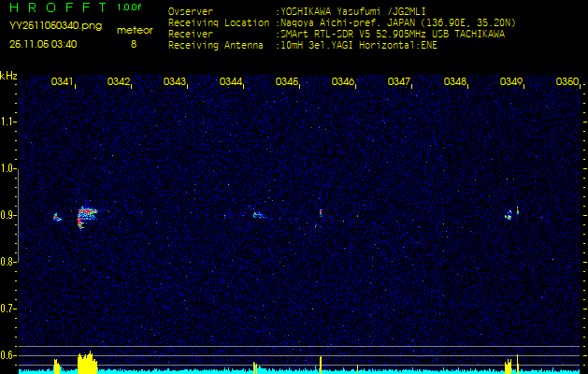Click the 0341 time axis marker

click(x=63, y=81)
